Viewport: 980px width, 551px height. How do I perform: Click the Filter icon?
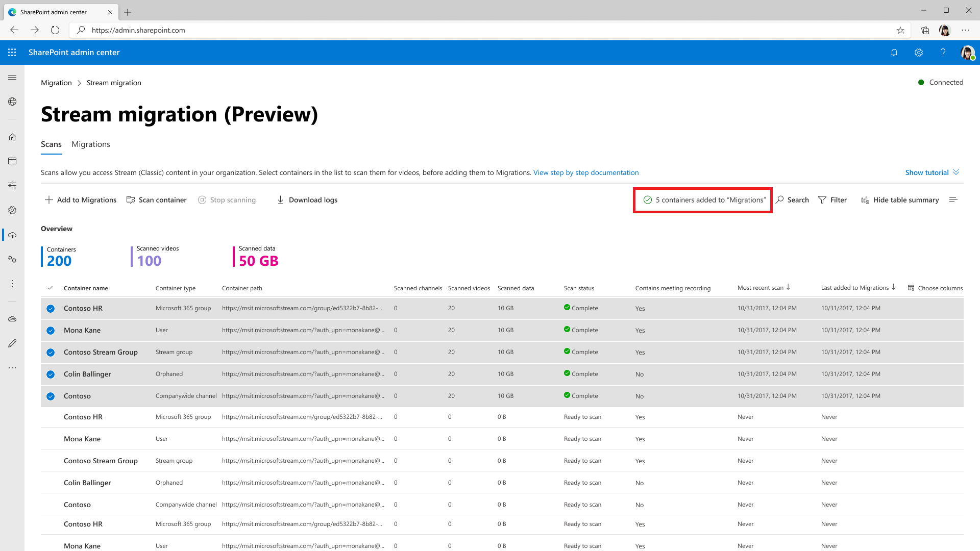[x=822, y=200]
